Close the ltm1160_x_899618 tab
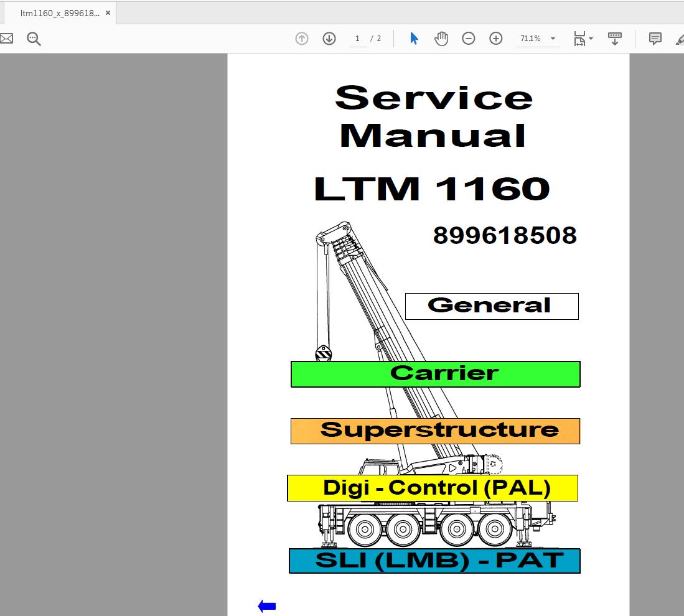The width and height of the screenshot is (684, 616). point(108,13)
